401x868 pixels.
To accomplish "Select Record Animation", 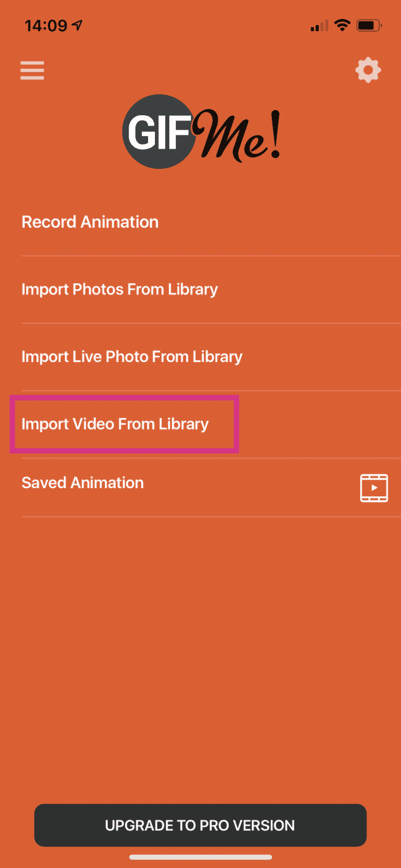I will pos(90,222).
